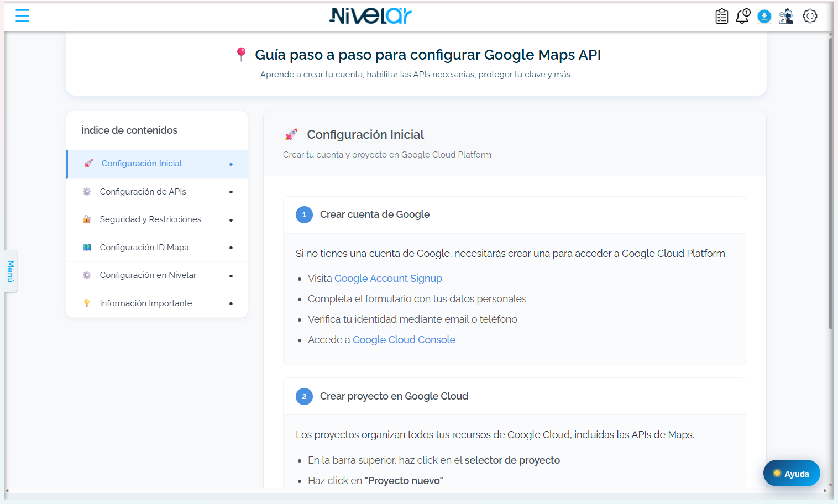The width and height of the screenshot is (838, 504).
Task: Jump to Información Importante section
Action: [x=157, y=303]
